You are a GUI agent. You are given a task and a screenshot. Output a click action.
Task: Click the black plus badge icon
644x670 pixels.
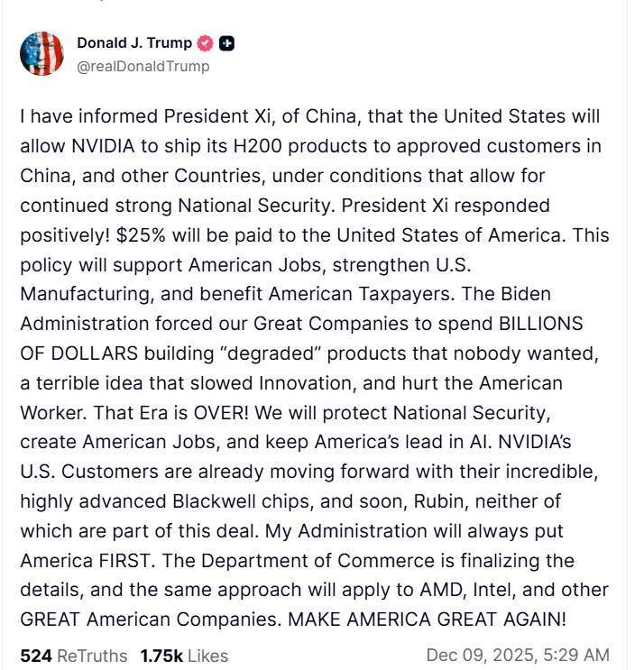pos(227,43)
